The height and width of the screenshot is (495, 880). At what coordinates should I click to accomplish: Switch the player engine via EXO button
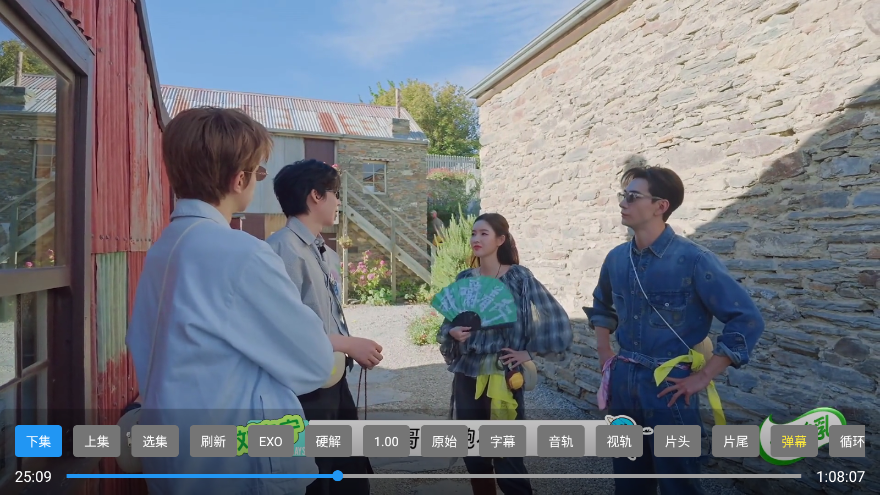pyautogui.click(x=271, y=441)
